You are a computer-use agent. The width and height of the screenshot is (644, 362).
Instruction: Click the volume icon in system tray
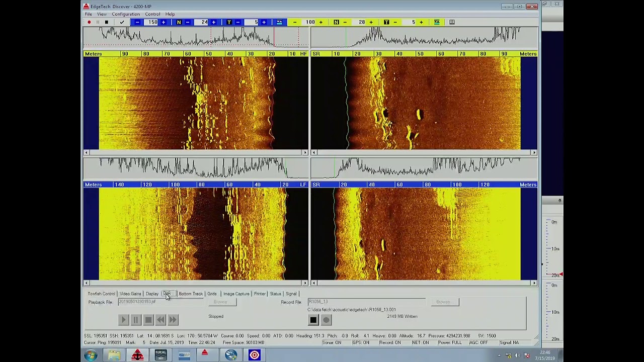[517, 355]
